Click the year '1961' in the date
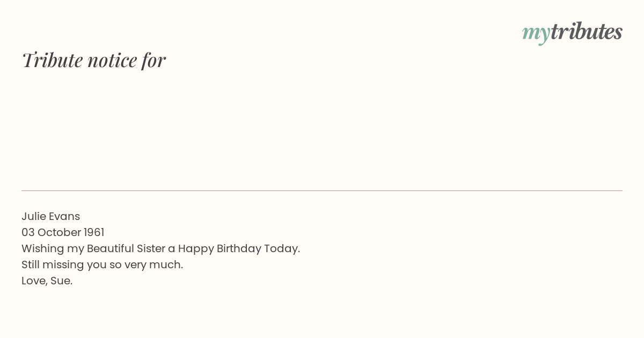The width and height of the screenshot is (644, 338). [94, 232]
